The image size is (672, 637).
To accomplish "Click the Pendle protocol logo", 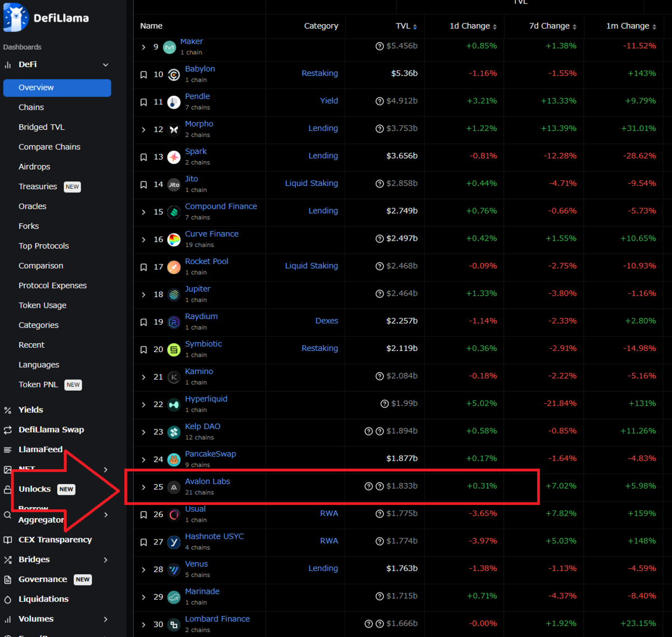I will pyautogui.click(x=174, y=102).
